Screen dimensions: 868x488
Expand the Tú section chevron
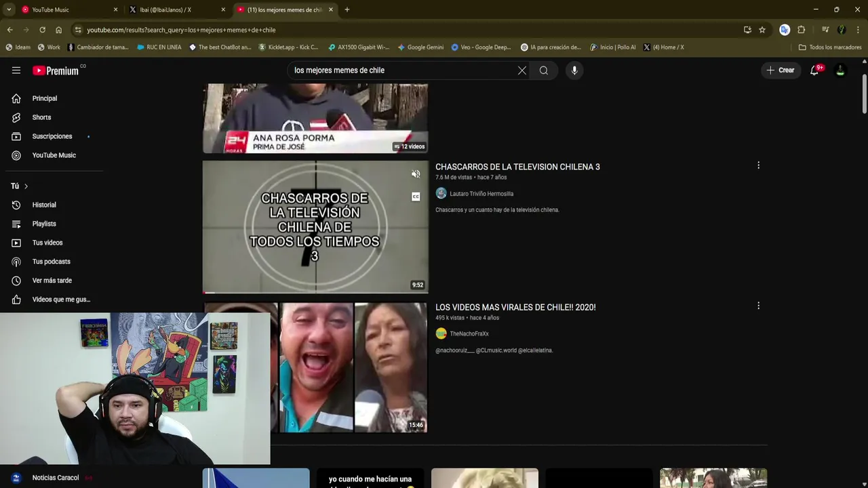26,186
